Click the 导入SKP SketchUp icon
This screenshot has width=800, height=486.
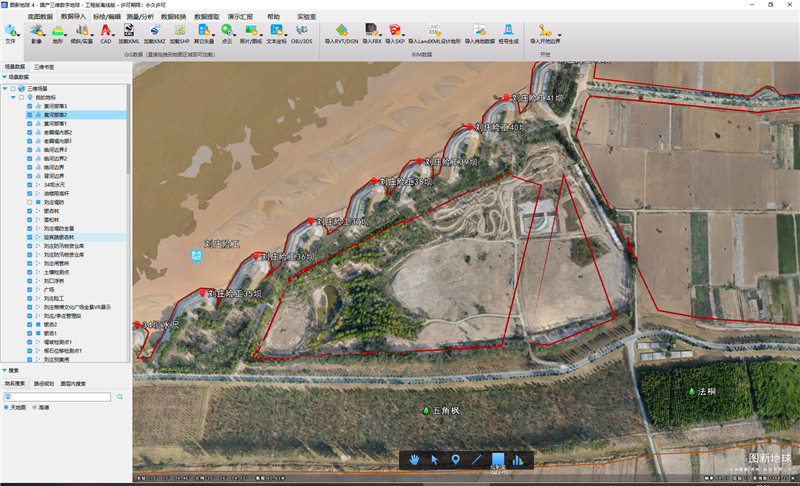pos(394,31)
